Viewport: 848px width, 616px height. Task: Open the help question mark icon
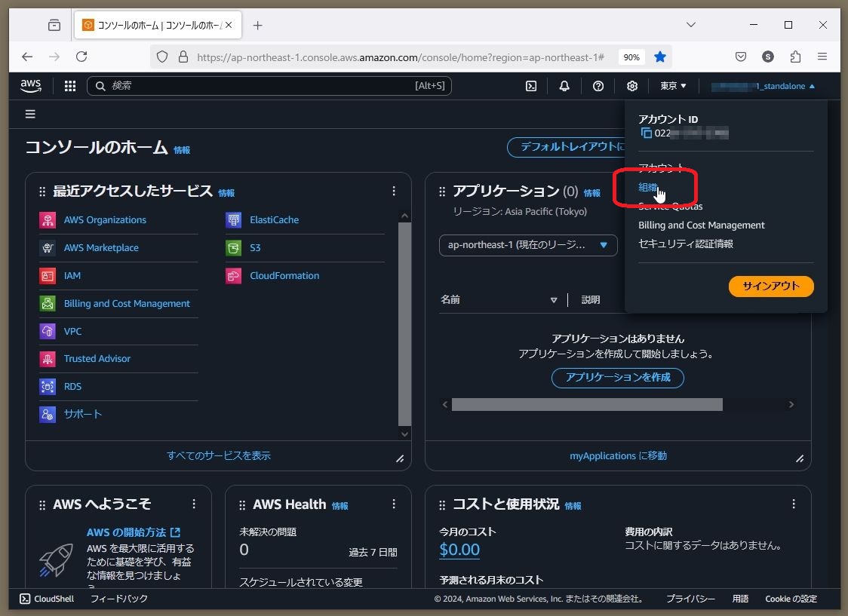coord(598,86)
